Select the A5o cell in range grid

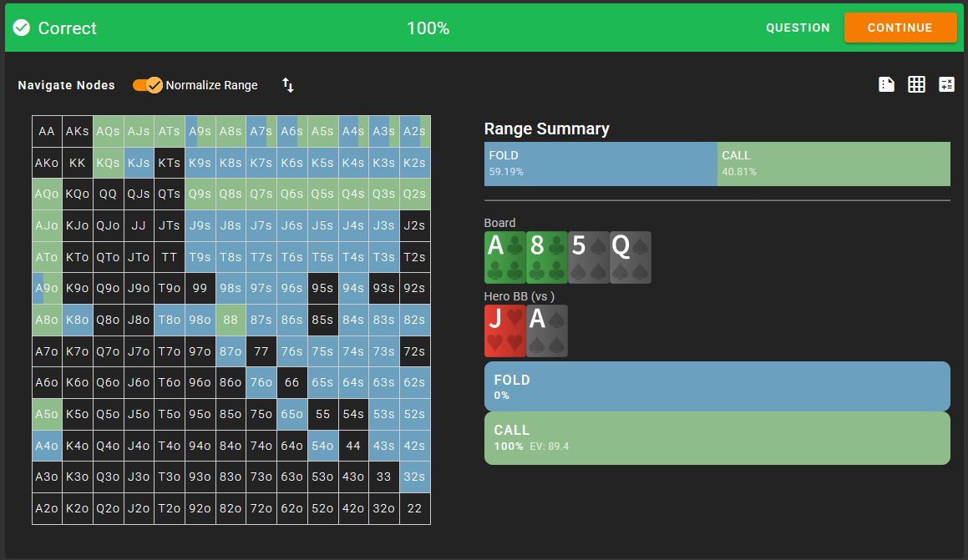tap(47, 415)
